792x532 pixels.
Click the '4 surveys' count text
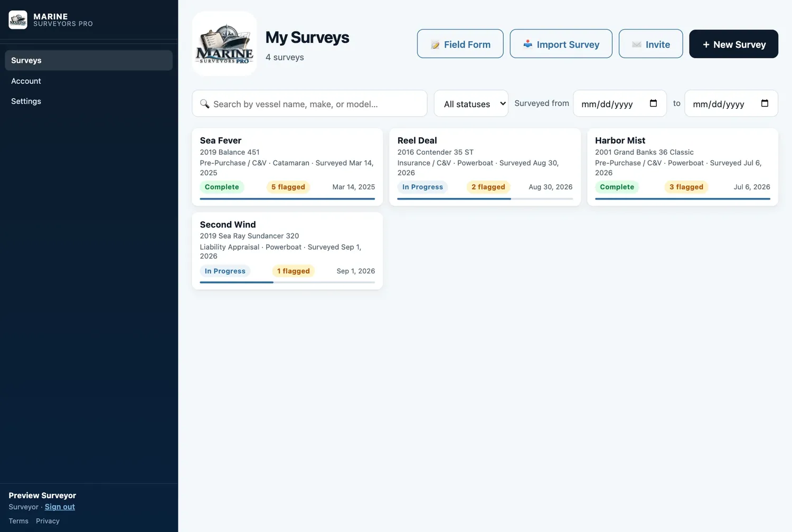(285, 57)
